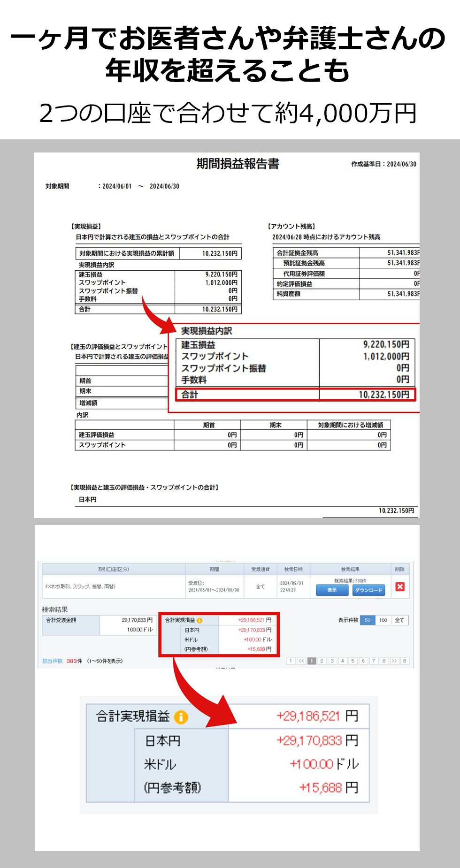The width and height of the screenshot is (460, 868).
Task: Click the small info icon beside 合計実現損益
Action: [199, 620]
